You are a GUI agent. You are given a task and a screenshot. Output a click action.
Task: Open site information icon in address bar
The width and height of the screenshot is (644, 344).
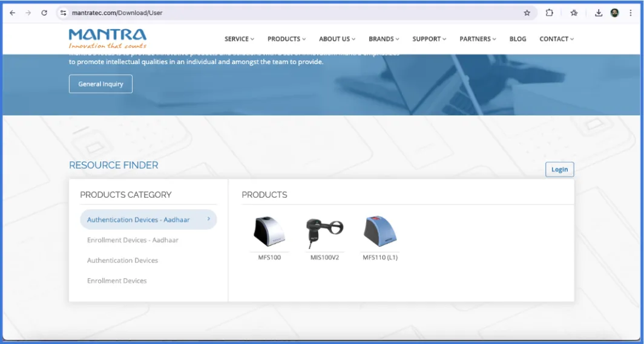[63, 13]
